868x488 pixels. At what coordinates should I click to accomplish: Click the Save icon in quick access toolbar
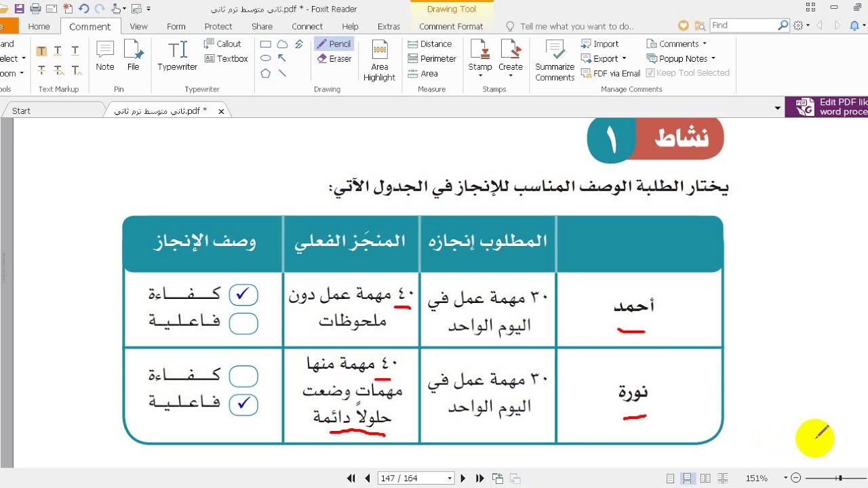click(19, 9)
